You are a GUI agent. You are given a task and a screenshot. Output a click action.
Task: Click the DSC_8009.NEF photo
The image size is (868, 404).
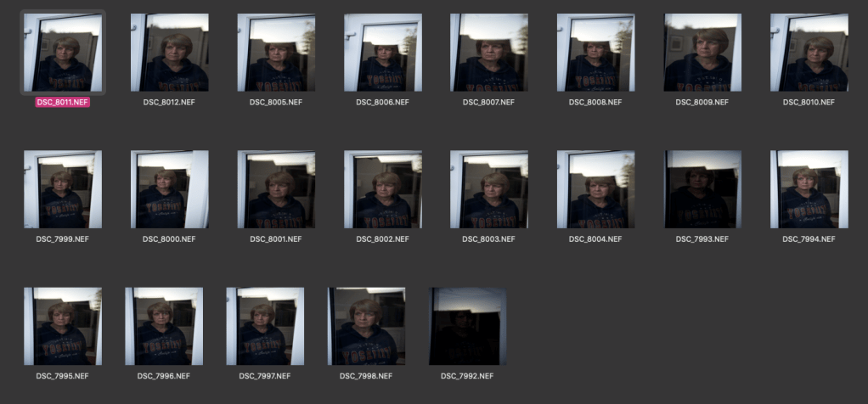point(702,53)
